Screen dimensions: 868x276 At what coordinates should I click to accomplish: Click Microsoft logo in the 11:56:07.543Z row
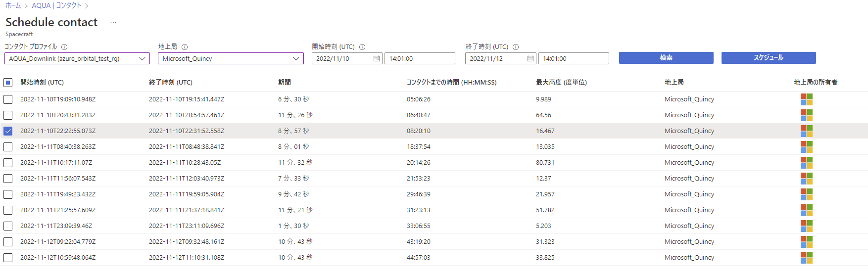(807, 179)
